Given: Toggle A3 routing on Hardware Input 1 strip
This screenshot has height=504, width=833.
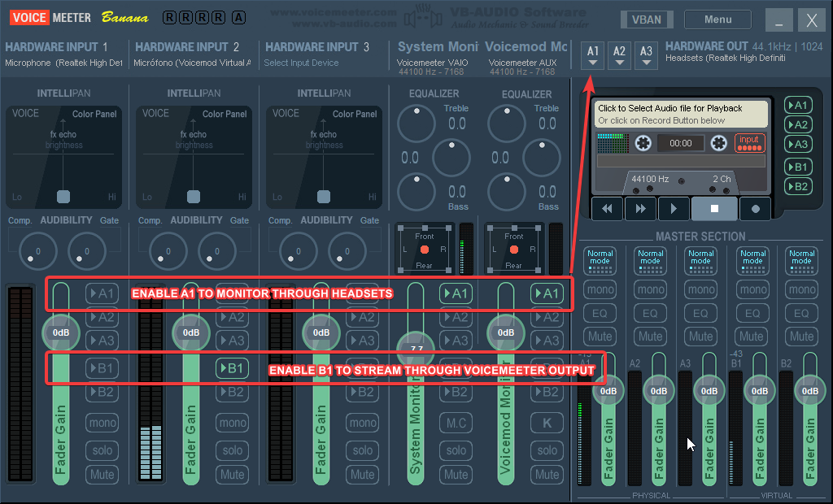Looking at the screenshot, I should (x=102, y=341).
